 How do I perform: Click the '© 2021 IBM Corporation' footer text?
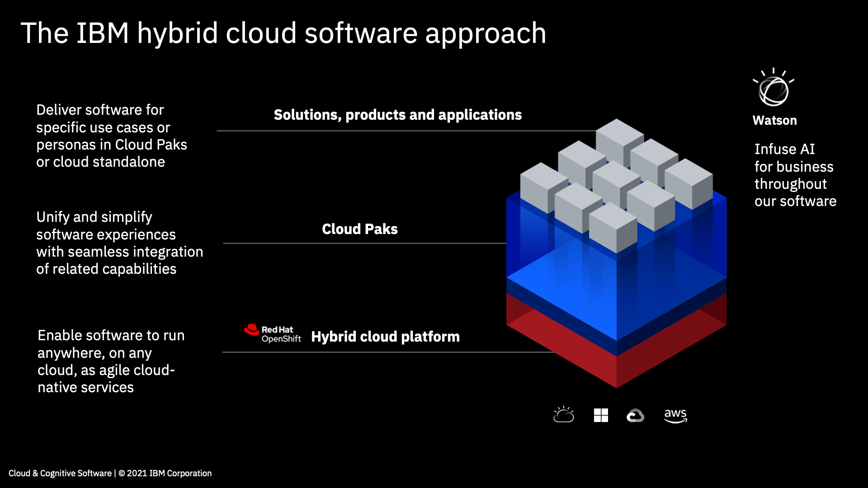(x=165, y=473)
